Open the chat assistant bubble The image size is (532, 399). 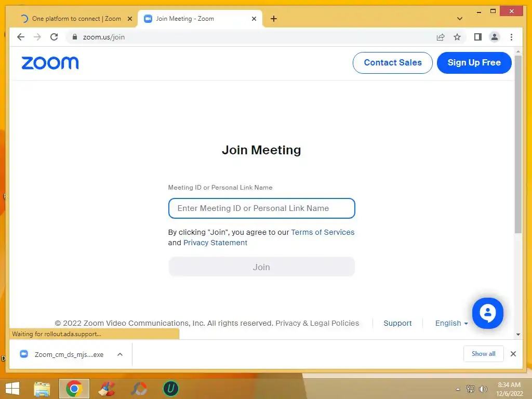point(487,313)
